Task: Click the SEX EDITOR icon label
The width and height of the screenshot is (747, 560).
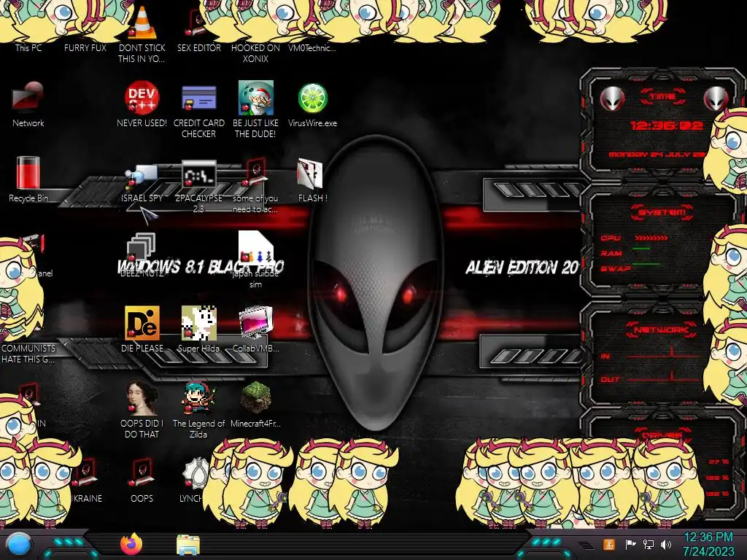Action: (198, 47)
